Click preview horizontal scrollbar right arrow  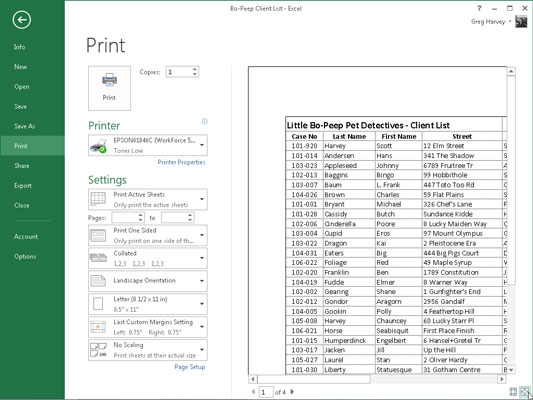[x=502, y=379]
